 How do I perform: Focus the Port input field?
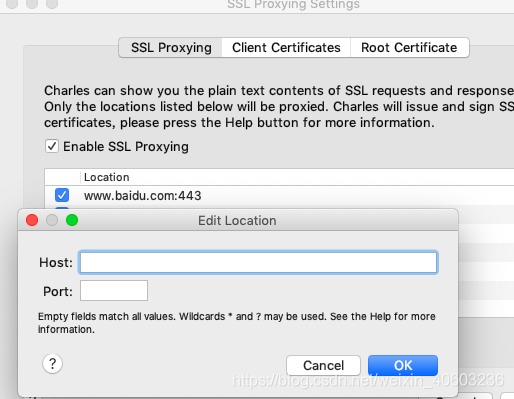tap(114, 291)
